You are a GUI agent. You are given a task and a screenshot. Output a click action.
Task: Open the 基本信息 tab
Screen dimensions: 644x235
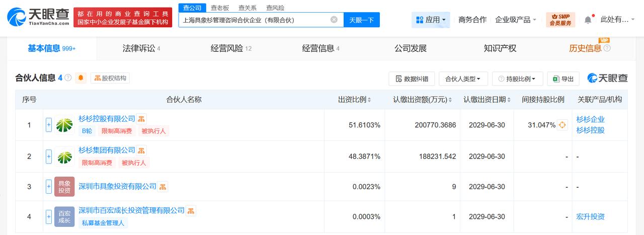click(51, 48)
